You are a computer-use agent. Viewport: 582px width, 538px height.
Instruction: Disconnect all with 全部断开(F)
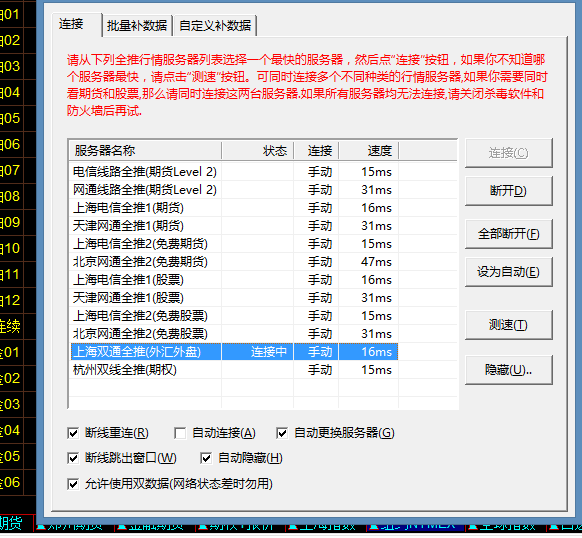click(509, 234)
